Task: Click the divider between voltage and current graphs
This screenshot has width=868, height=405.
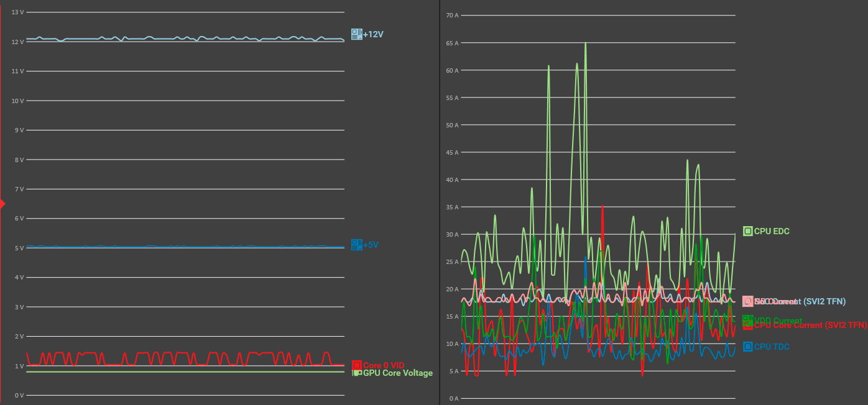Action: pos(440,202)
